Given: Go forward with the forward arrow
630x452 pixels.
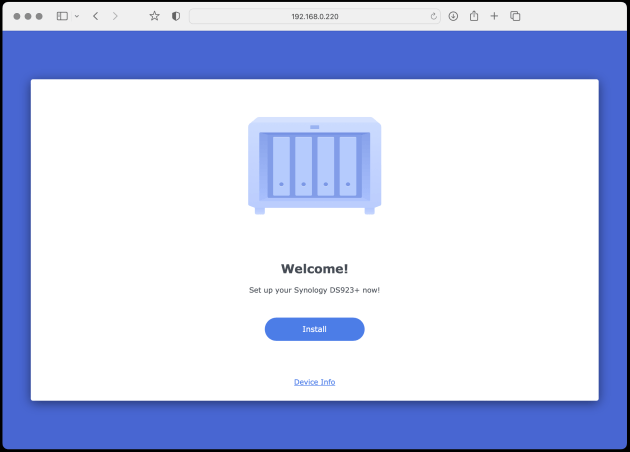Looking at the screenshot, I should [115, 16].
